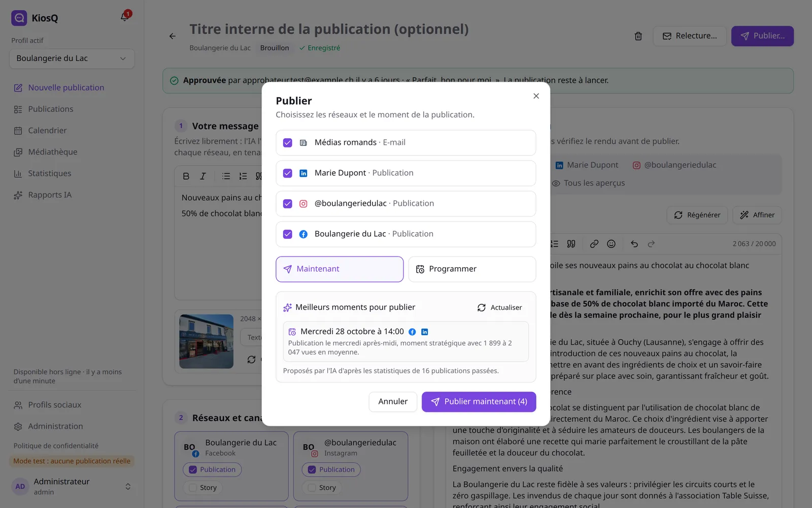Click the KiosQ logo icon

click(19, 18)
